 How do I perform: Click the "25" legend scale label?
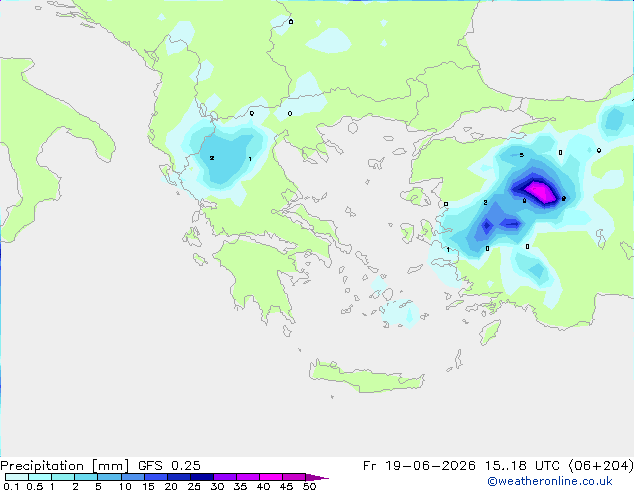[x=194, y=486]
